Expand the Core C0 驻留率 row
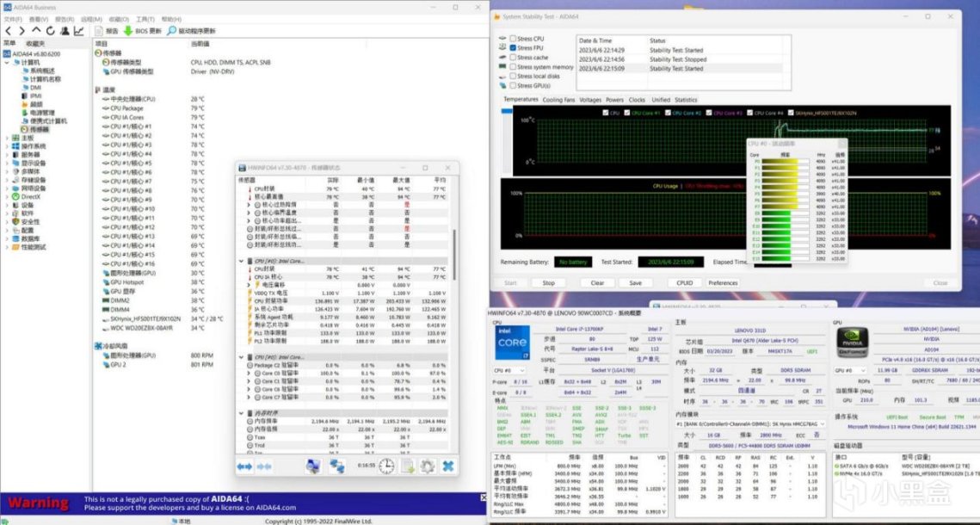Viewport: 980px width, 525px height. 248,374
